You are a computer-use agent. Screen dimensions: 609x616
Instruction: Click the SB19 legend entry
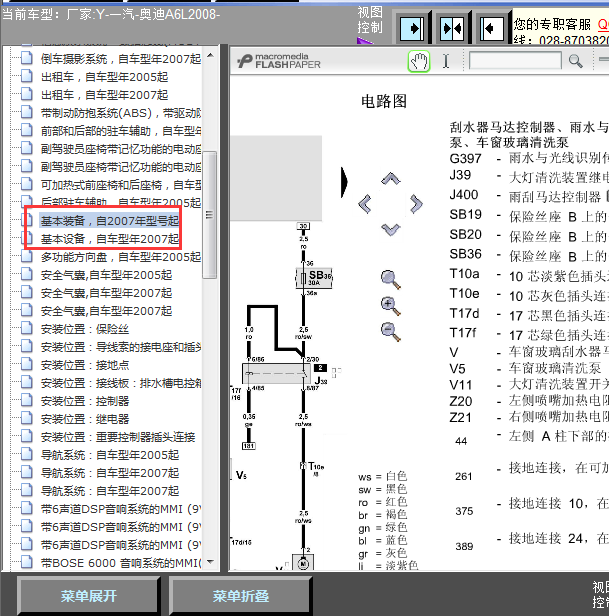529,215
